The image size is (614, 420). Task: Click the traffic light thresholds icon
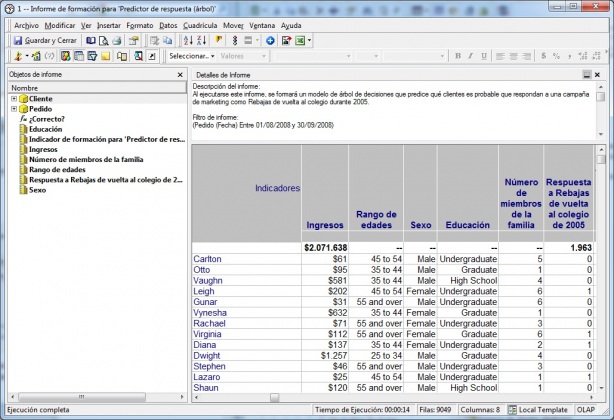coord(233,40)
